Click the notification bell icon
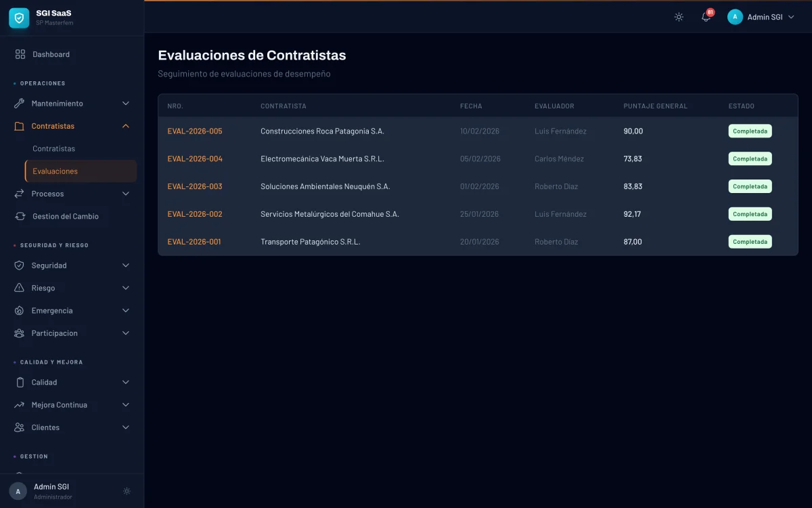The image size is (812, 508). (705, 17)
